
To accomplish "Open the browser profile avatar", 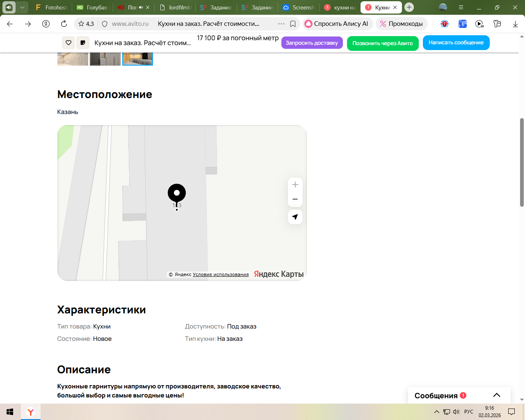I will coord(443,7).
